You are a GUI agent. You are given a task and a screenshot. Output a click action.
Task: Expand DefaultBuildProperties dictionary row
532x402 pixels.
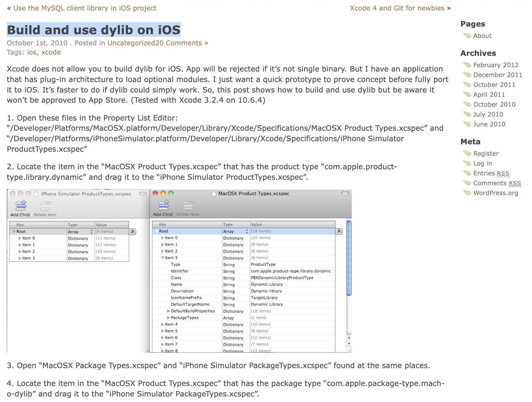[168, 311]
